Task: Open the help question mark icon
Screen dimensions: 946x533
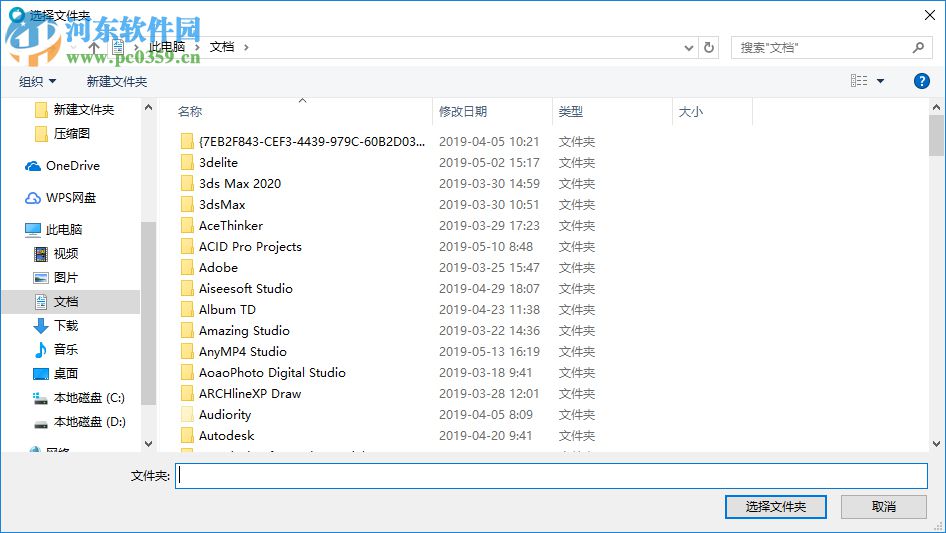Action: coord(921,81)
